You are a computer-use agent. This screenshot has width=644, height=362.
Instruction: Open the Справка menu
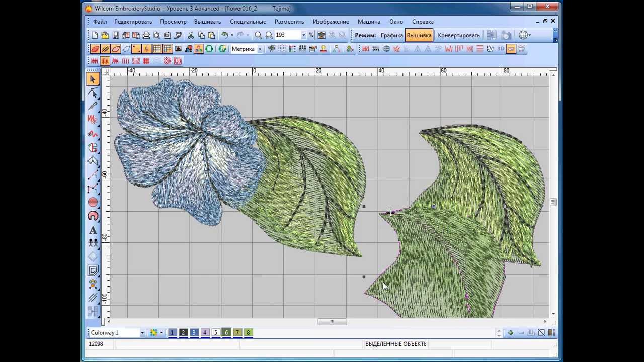(423, 22)
